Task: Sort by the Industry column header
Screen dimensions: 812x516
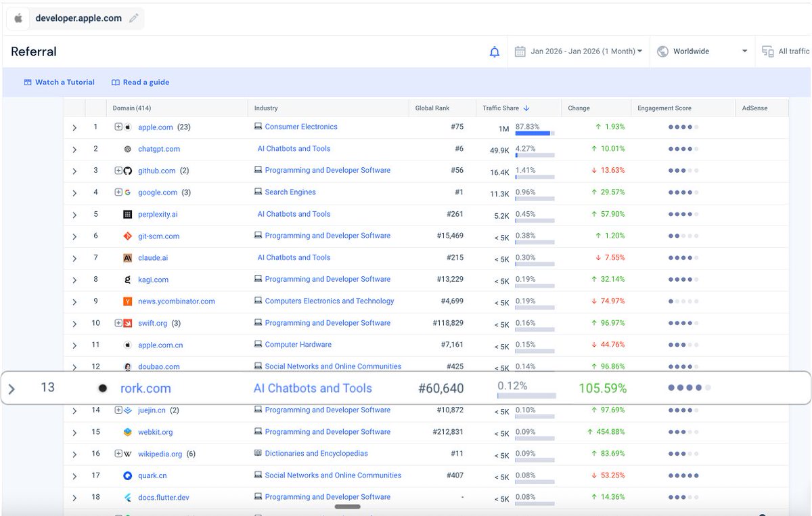Action: pyautogui.click(x=266, y=108)
